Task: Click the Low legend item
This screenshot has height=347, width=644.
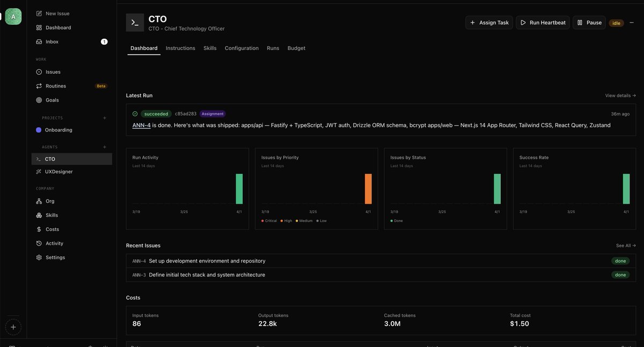Action: click(321, 221)
